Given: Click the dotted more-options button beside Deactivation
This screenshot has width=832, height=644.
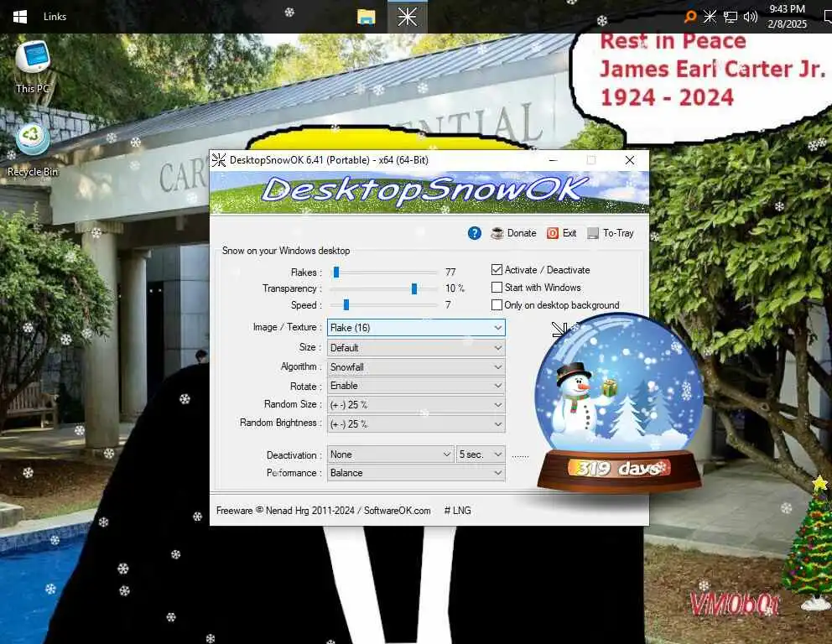Looking at the screenshot, I should pos(520,455).
